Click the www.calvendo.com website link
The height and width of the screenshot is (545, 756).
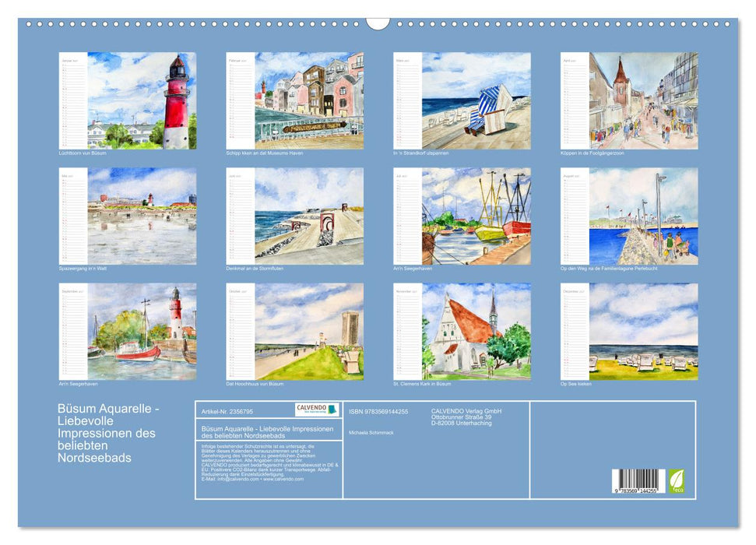(283, 479)
